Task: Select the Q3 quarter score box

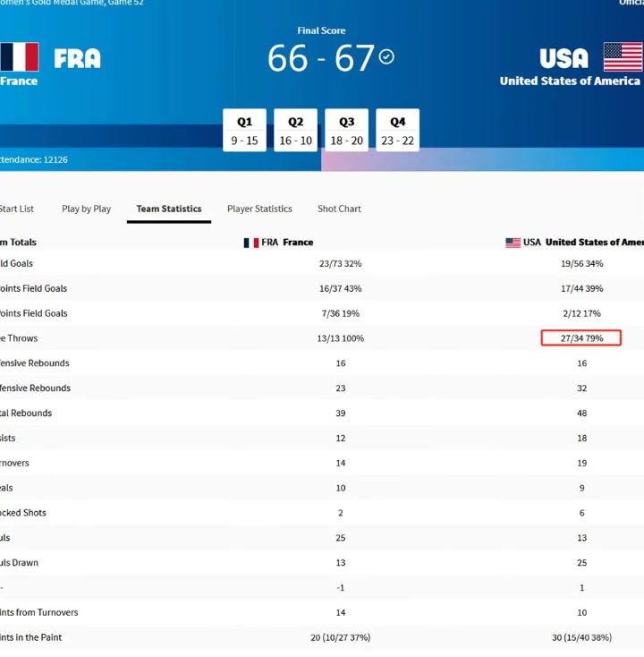Action: coord(347,131)
